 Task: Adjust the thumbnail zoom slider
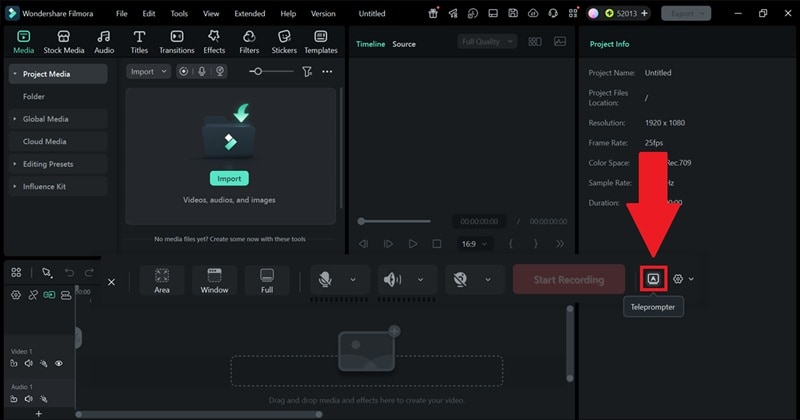coord(271,71)
